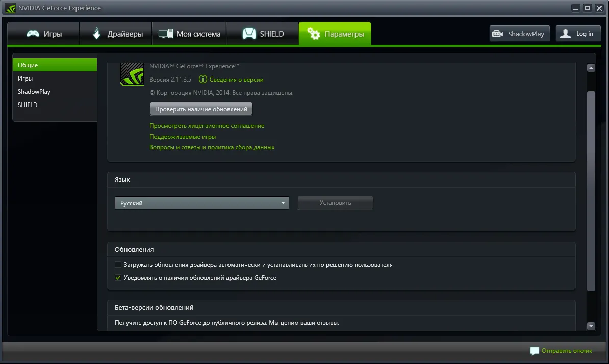Select Игры in the left settings sidebar
The height and width of the screenshot is (364, 609).
tap(26, 79)
